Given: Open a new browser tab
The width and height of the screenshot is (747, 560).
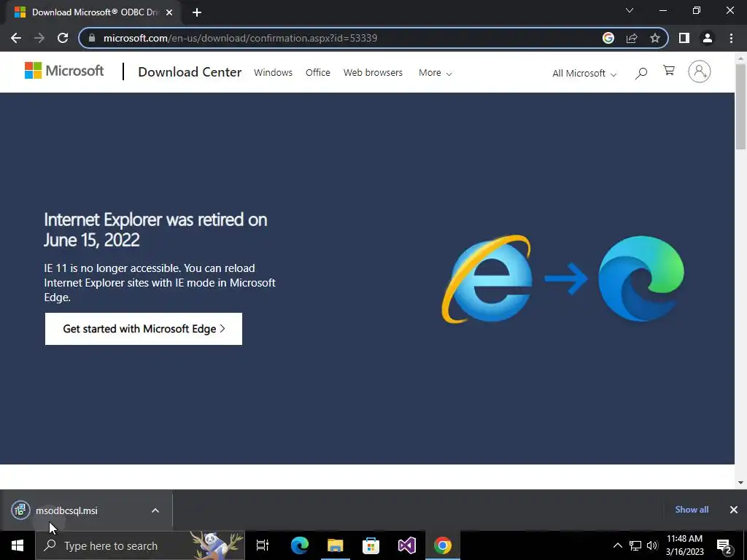Looking at the screenshot, I should [x=197, y=12].
